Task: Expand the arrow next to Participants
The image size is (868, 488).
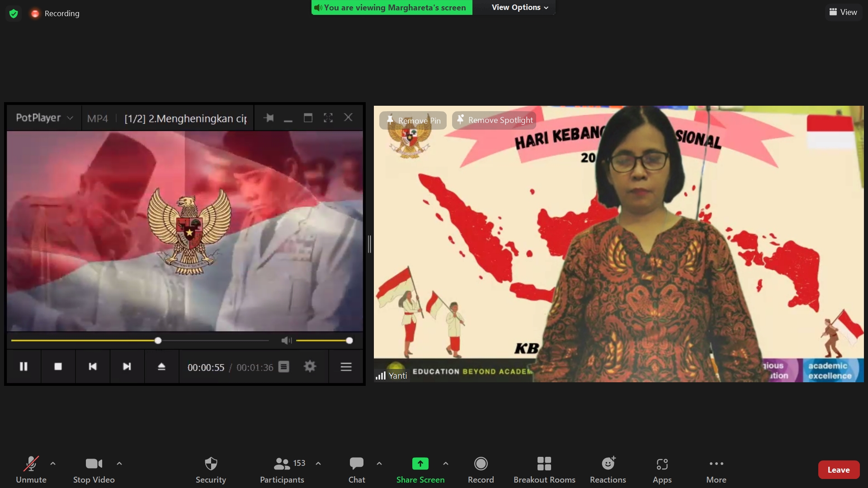Action: [318, 464]
